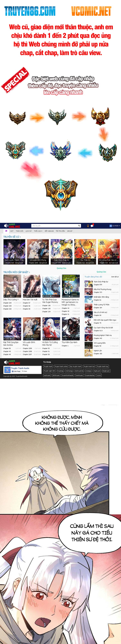Click the search magnifier icon

(79, 226)
